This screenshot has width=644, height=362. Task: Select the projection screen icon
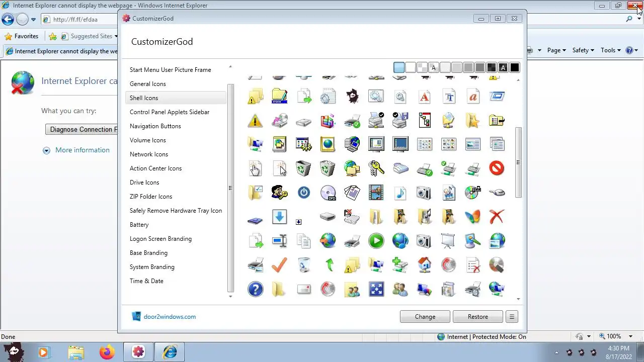tap(448, 241)
